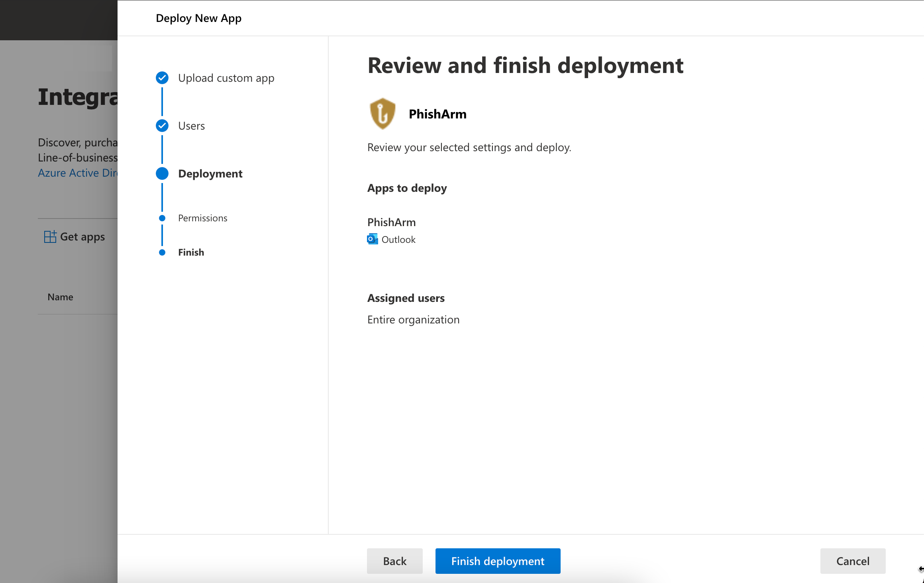Select the Deployment wizard step
The width and height of the screenshot is (924, 583).
coord(210,173)
